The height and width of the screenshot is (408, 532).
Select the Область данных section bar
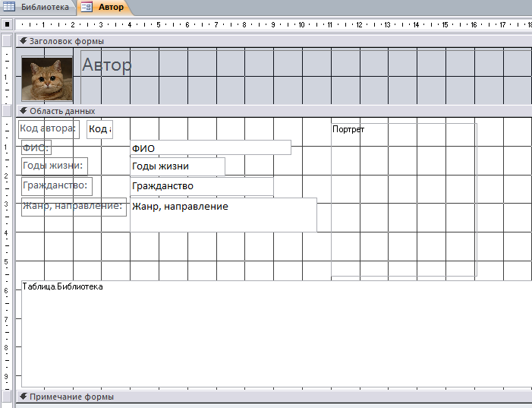[x=273, y=111]
